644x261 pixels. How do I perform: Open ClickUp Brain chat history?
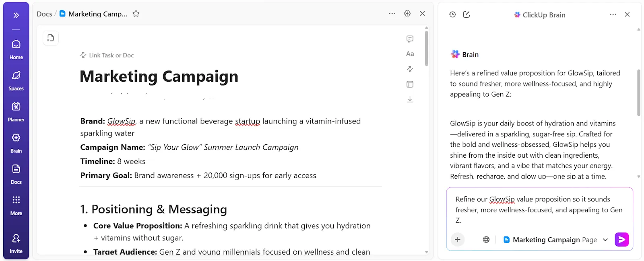(x=452, y=14)
